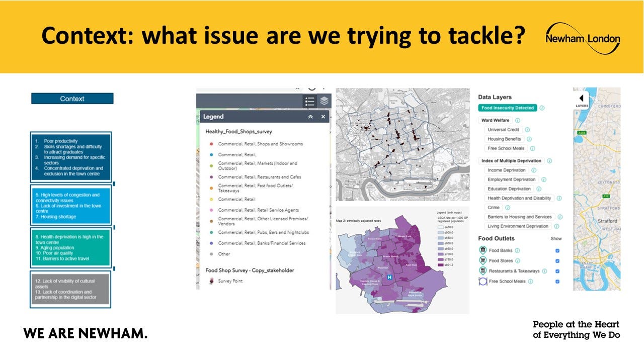Click the Food Outlets section heading
644x362 pixels.
click(496, 238)
